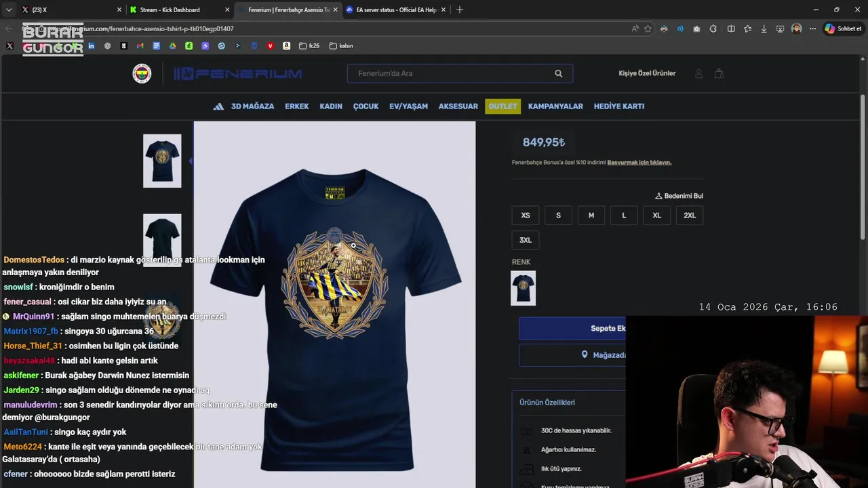Click the Adidas logo in the navigation bar

pos(218,106)
